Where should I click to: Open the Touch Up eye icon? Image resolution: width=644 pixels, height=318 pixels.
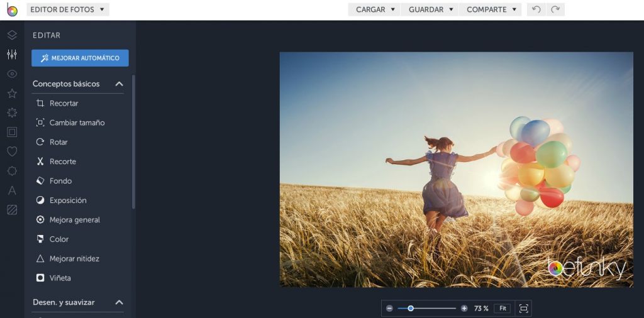pyautogui.click(x=12, y=74)
